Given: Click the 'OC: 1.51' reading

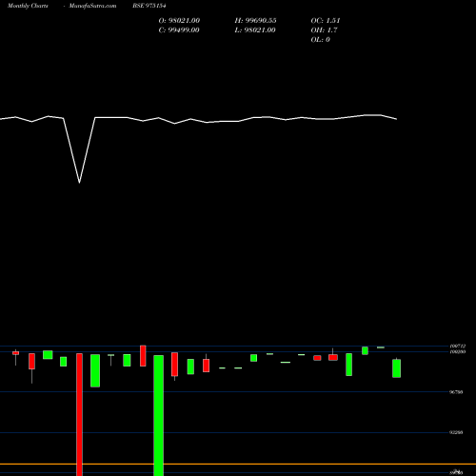Looking at the screenshot, I should 326,21.
